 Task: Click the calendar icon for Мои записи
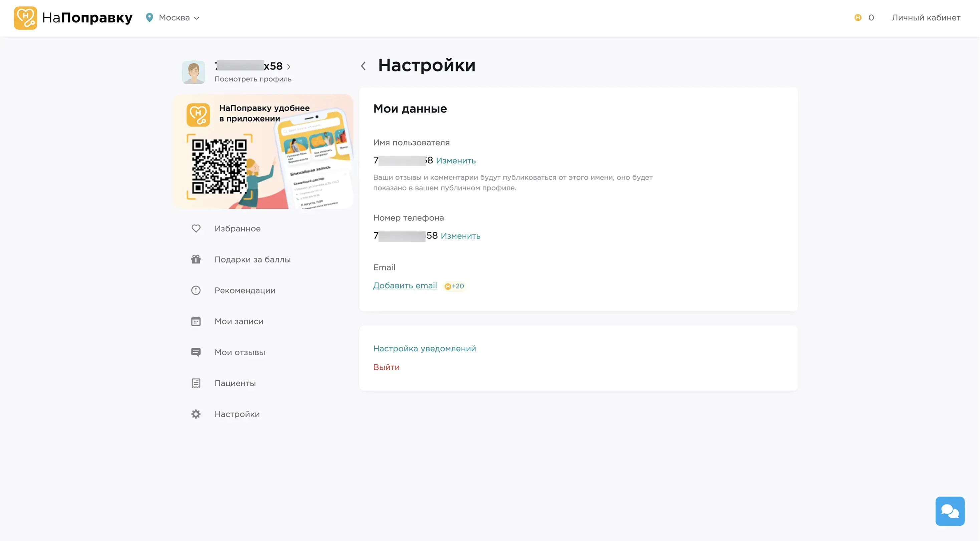[196, 321]
